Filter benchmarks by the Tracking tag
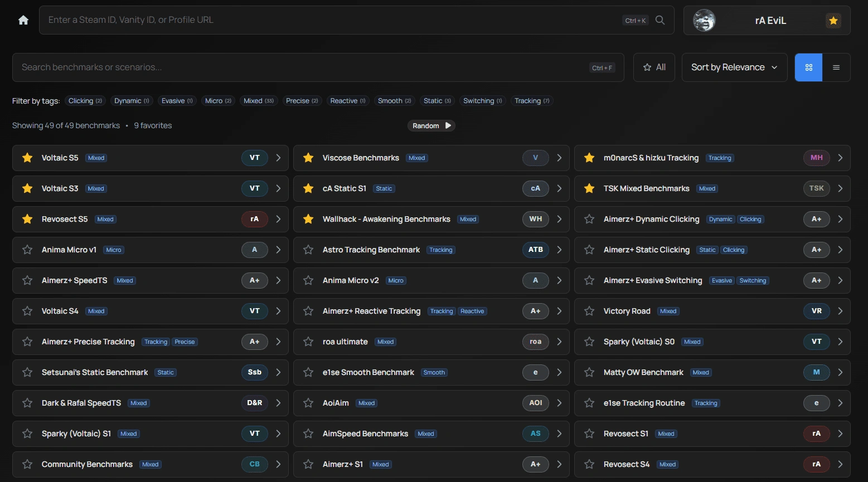 (x=531, y=100)
